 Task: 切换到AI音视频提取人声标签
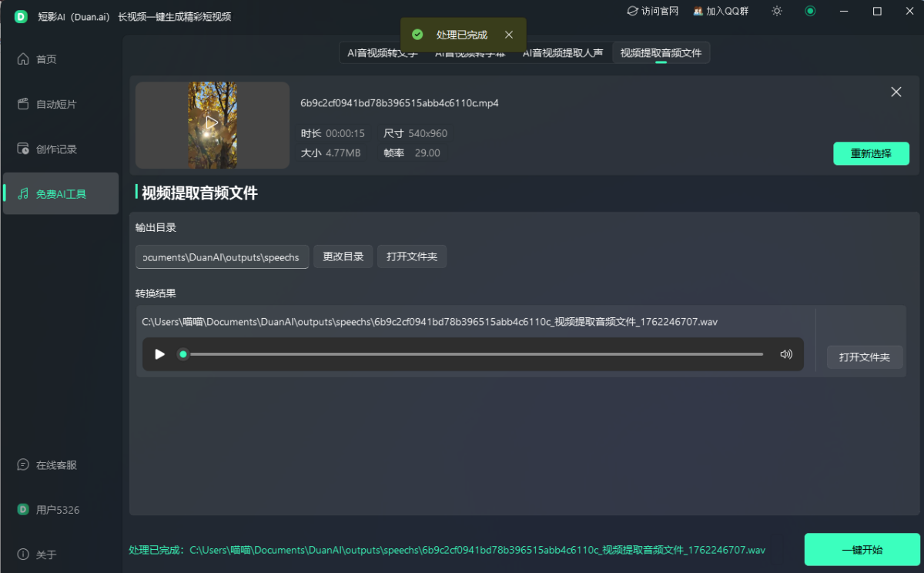(563, 52)
